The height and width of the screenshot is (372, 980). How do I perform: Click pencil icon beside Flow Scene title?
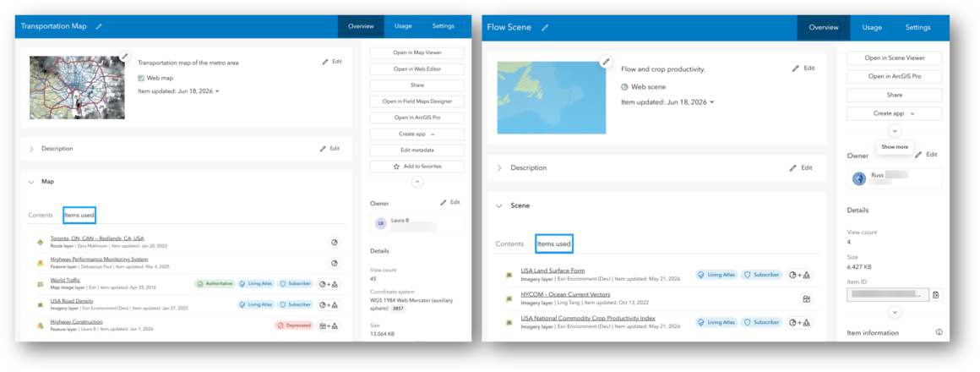click(545, 28)
